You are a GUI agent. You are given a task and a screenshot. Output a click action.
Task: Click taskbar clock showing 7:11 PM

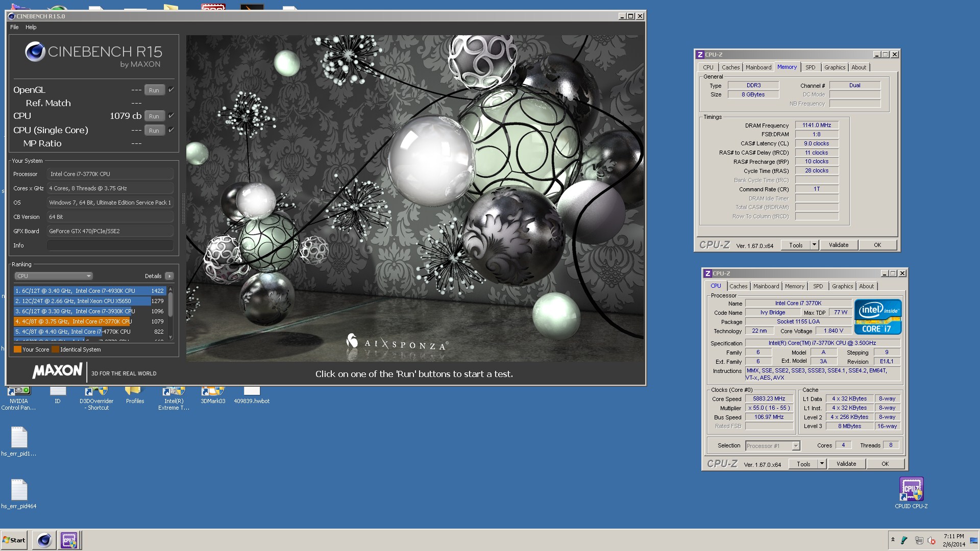953,540
